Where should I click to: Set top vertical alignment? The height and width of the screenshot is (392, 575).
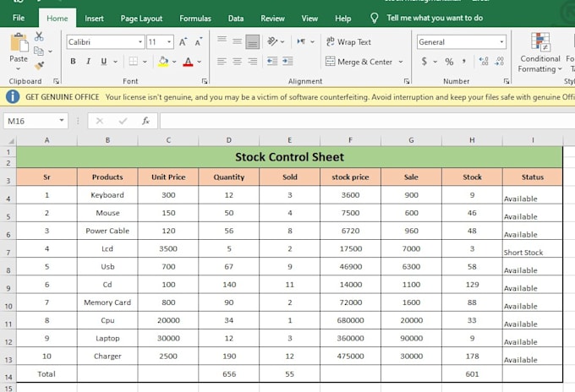click(222, 40)
